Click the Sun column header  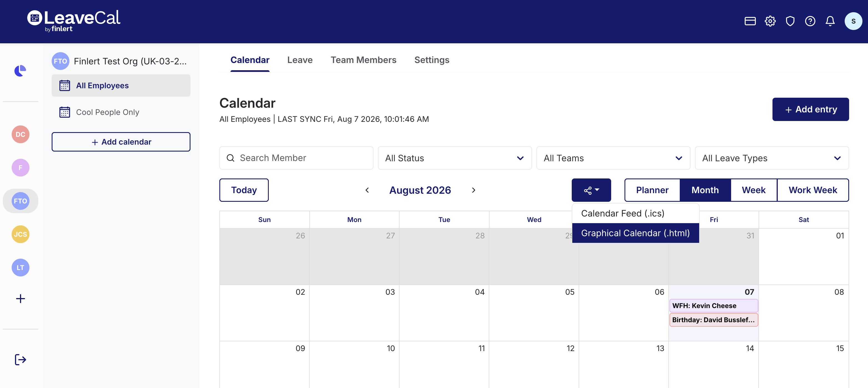[264, 220]
